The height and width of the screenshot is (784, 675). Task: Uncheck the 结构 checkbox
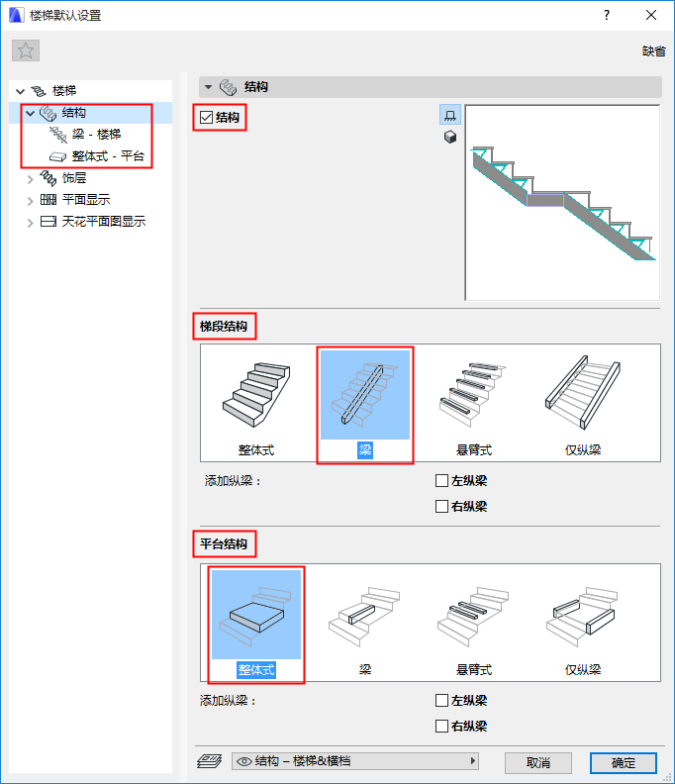pos(206,118)
